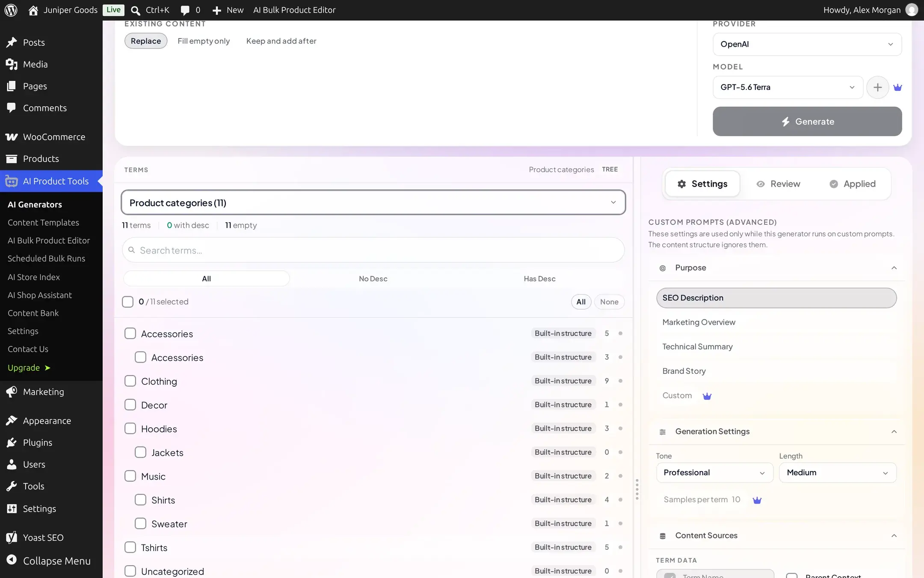Expand the Product categories (11) dropdown
This screenshot has height=578, width=924.
pyautogui.click(x=373, y=203)
